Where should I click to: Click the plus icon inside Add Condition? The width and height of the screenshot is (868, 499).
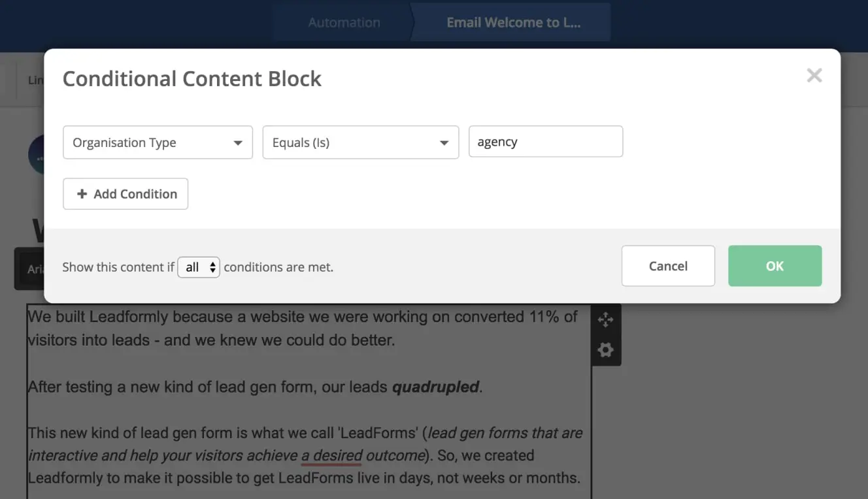[x=82, y=193]
